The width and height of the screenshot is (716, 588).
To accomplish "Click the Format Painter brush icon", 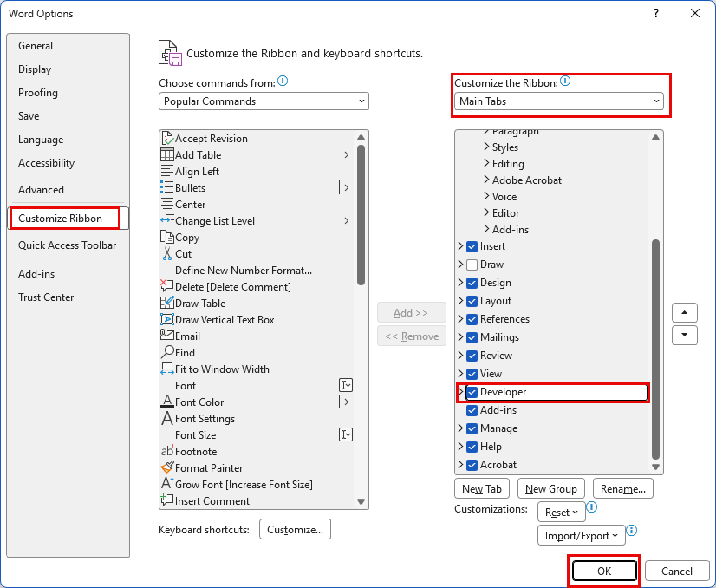I will (x=167, y=467).
